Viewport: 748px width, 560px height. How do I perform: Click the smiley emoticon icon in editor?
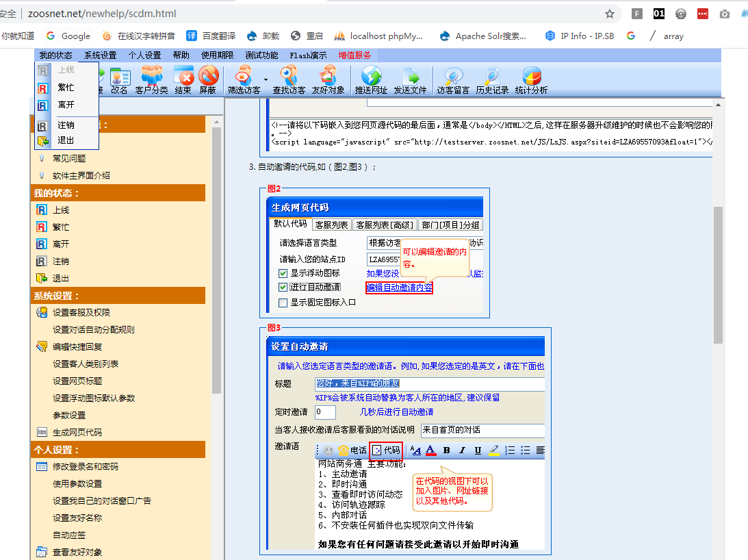coord(328,450)
